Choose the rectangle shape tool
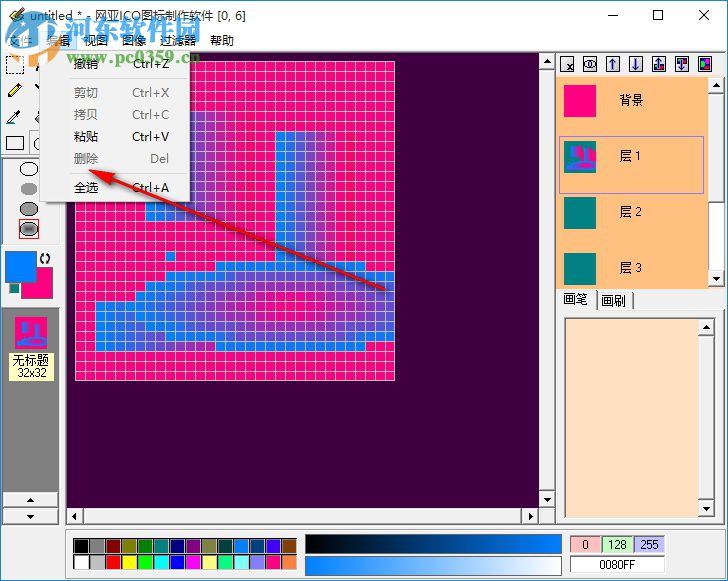The height and width of the screenshot is (581, 728). (x=15, y=143)
